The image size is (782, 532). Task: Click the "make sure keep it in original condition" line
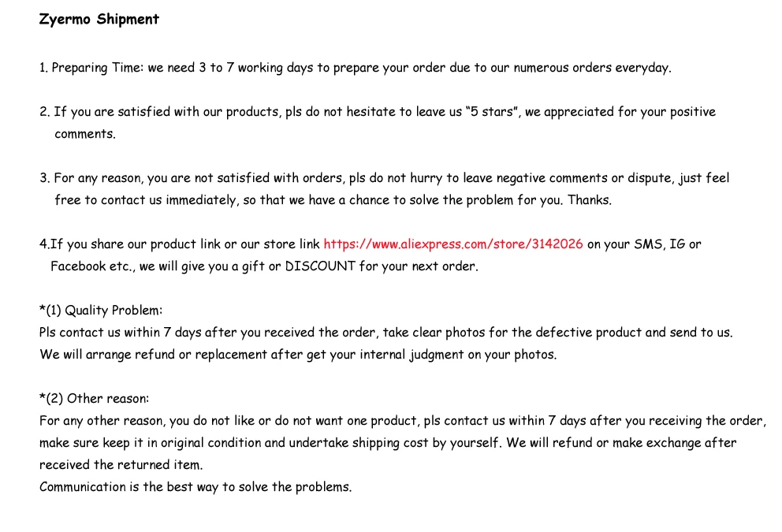(x=388, y=443)
